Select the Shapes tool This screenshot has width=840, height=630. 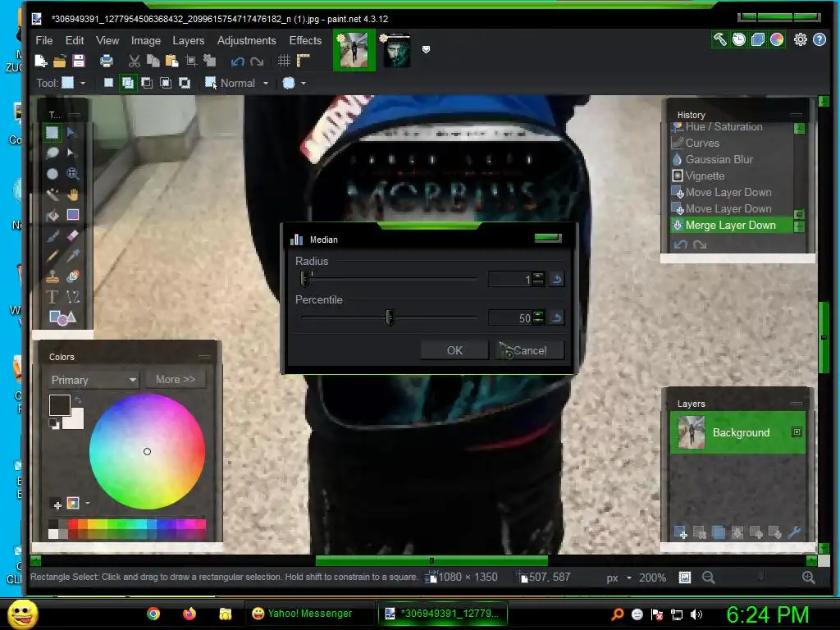coord(62,317)
